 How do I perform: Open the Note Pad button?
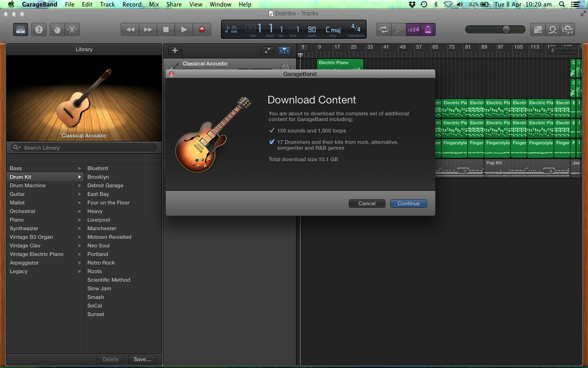(538, 30)
